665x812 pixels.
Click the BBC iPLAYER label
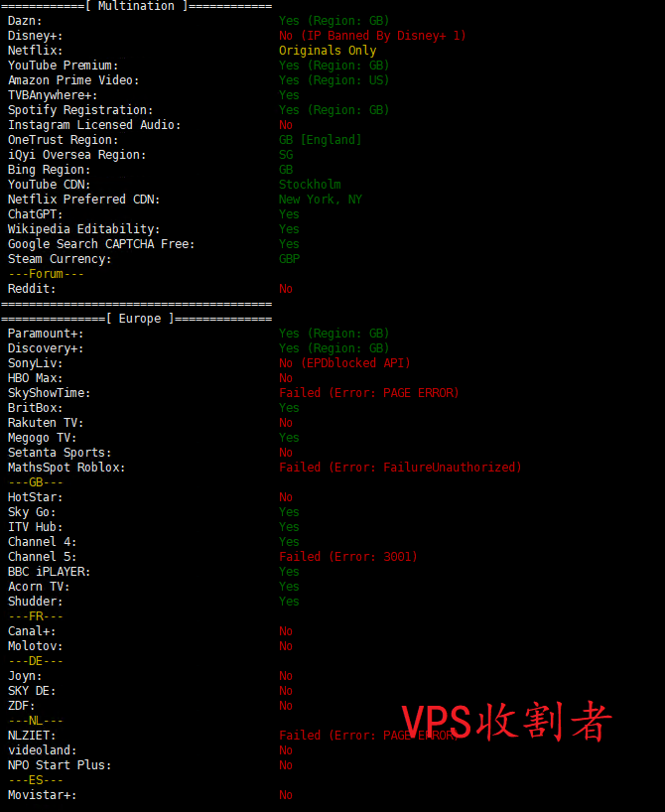[x=50, y=572]
